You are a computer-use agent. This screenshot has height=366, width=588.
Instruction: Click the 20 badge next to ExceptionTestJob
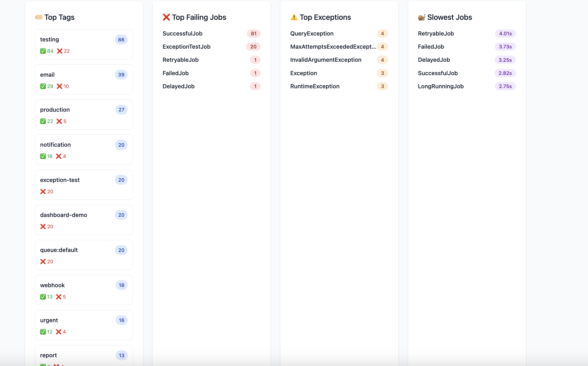(x=253, y=47)
